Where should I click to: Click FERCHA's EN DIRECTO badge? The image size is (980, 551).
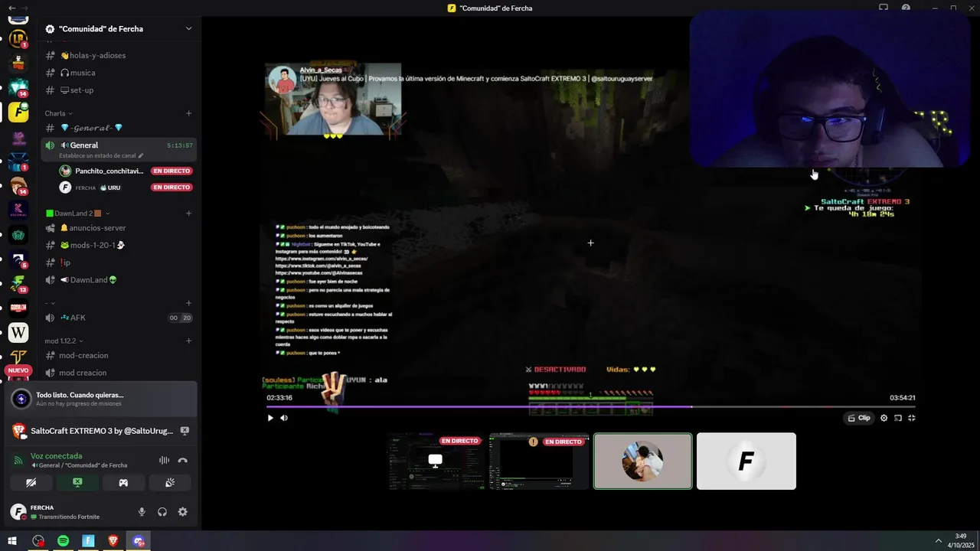click(171, 187)
